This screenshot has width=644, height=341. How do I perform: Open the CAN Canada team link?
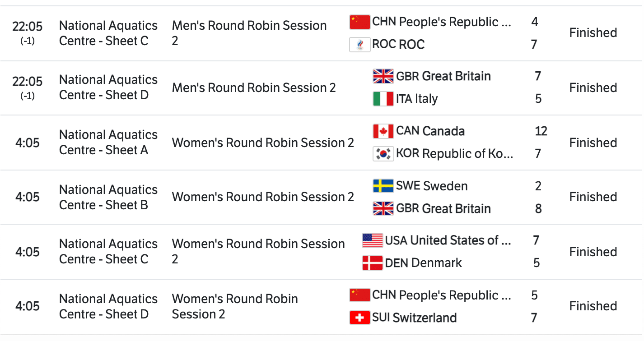[430, 131]
